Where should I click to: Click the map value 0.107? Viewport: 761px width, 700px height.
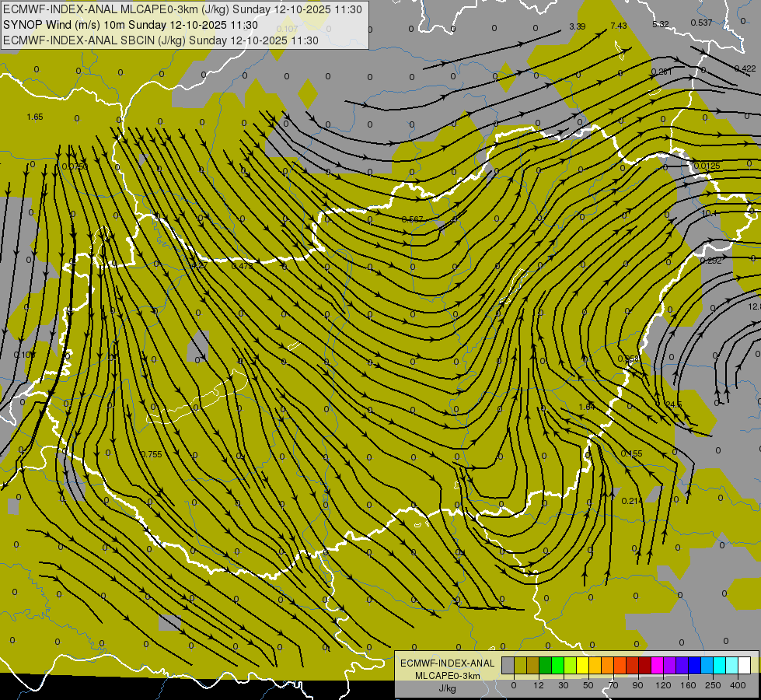287,29
